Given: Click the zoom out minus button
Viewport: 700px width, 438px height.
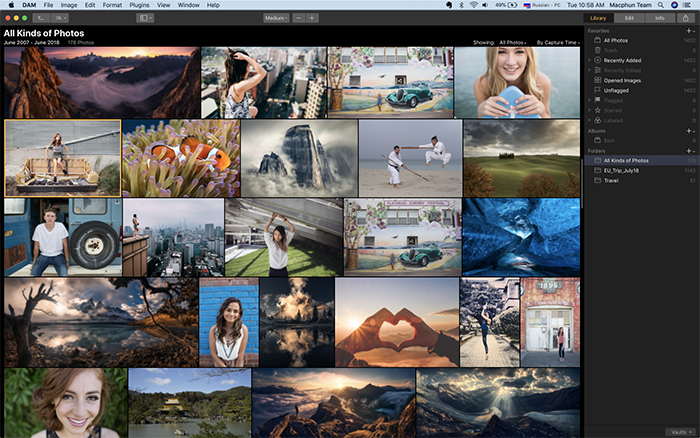Looking at the screenshot, I should (299, 18).
